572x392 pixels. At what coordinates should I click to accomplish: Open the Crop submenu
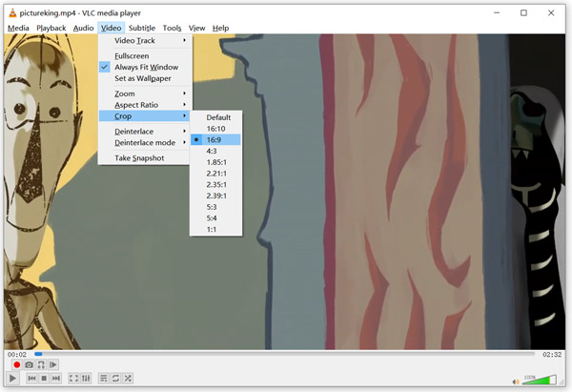pos(145,116)
